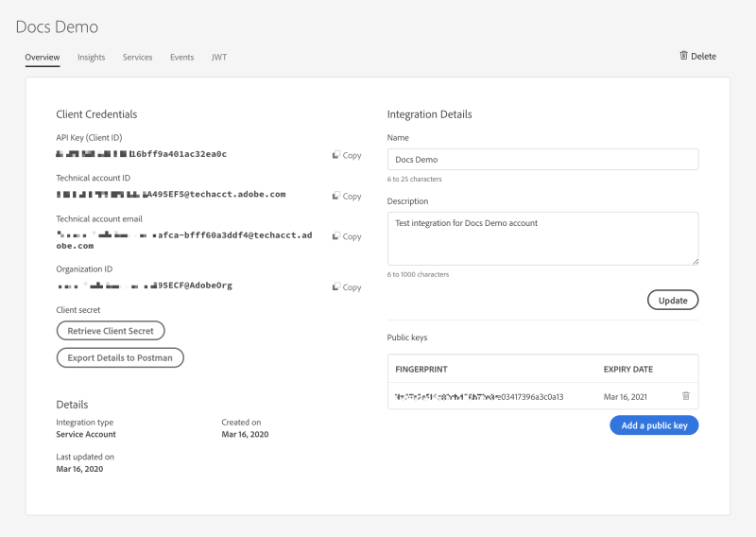756x537 pixels.
Task: Go to the Events tab
Action: click(181, 57)
